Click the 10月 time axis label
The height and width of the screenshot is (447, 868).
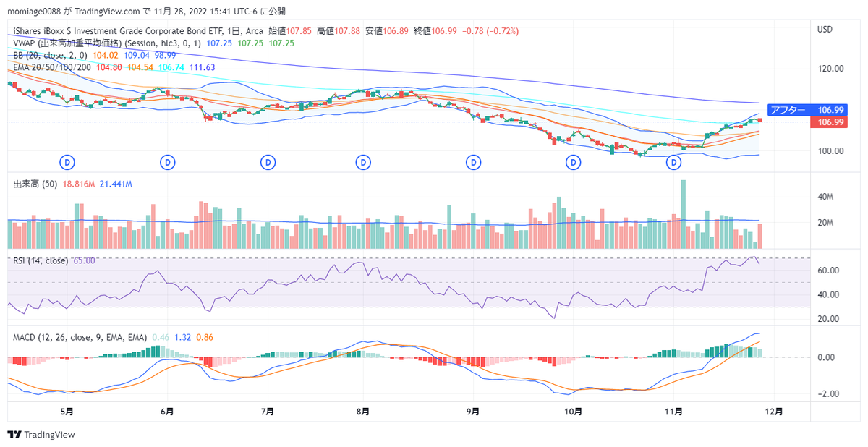click(574, 411)
